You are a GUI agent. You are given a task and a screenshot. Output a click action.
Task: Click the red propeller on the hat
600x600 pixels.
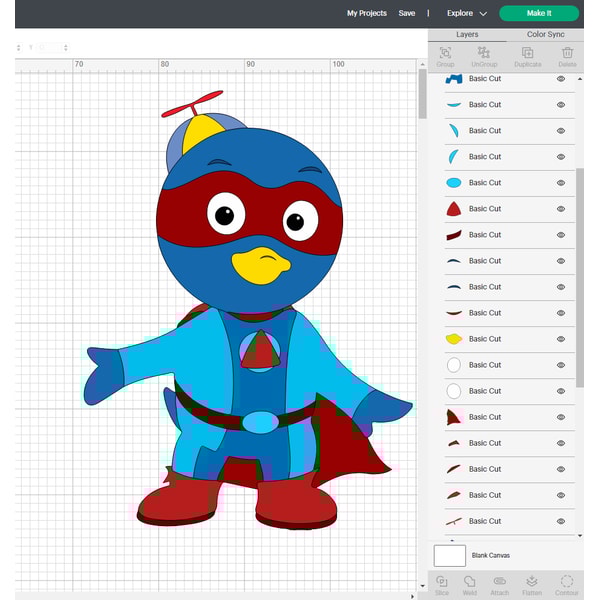click(192, 103)
